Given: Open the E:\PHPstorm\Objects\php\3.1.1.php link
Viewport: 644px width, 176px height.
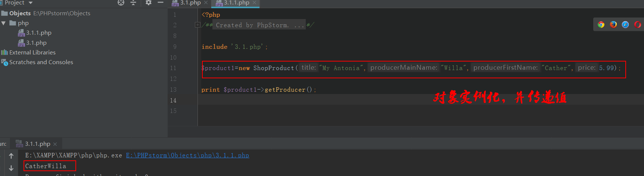Looking at the screenshot, I should tap(187, 155).
